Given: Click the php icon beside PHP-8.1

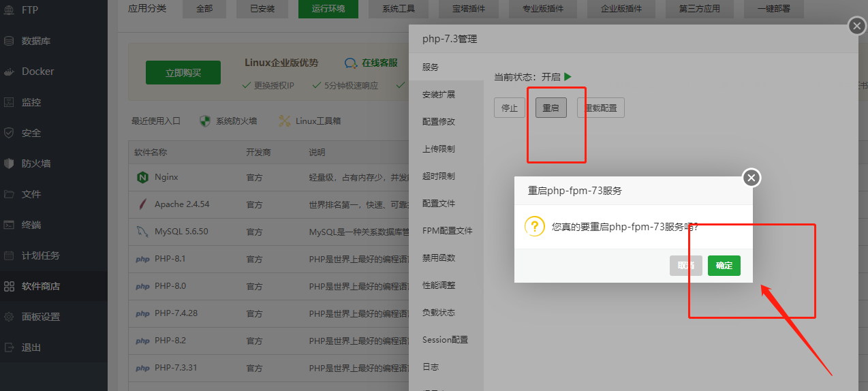Looking at the screenshot, I should click(x=142, y=260).
